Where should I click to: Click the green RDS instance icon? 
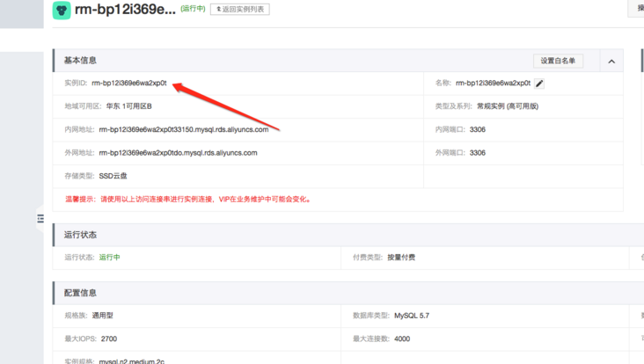[x=62, y=10]
